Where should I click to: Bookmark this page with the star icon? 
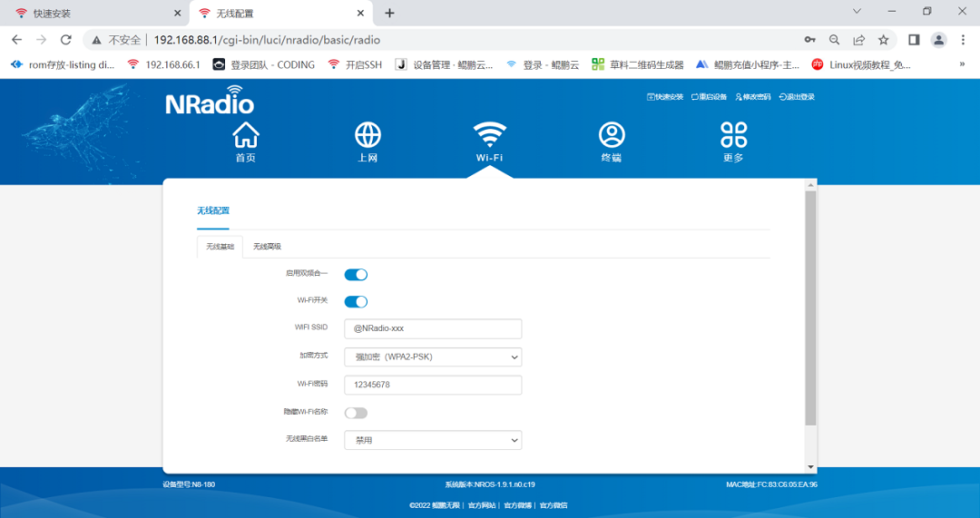pos(883,40)
